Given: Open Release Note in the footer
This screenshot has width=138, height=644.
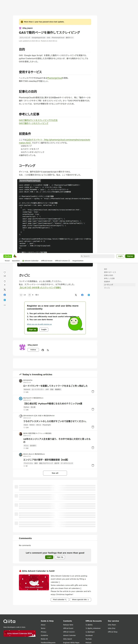Looking at the screenshot, I should tap(68, 625).
